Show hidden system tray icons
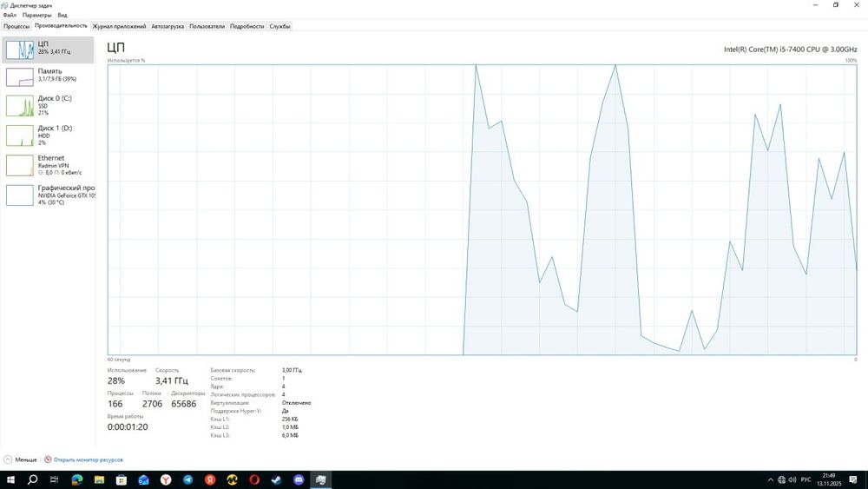 770,480
